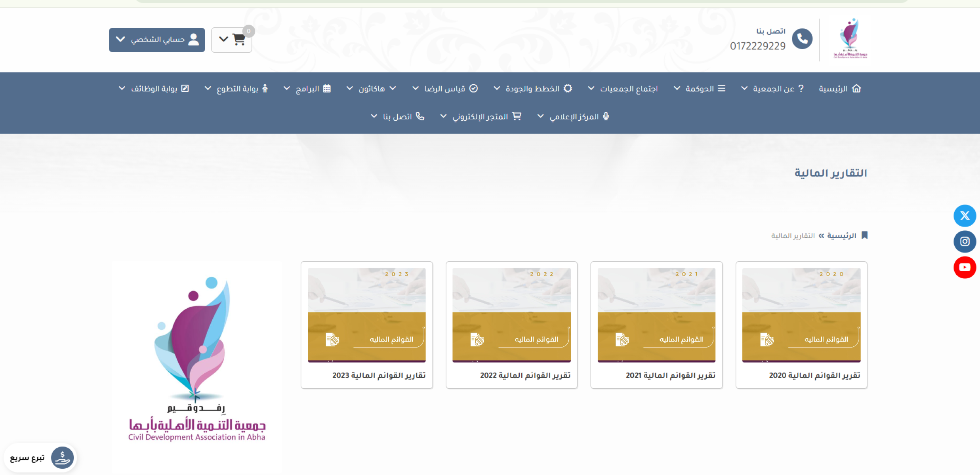
Task: Open the عن الجمعية menu
Action: [x=774, y=89]
